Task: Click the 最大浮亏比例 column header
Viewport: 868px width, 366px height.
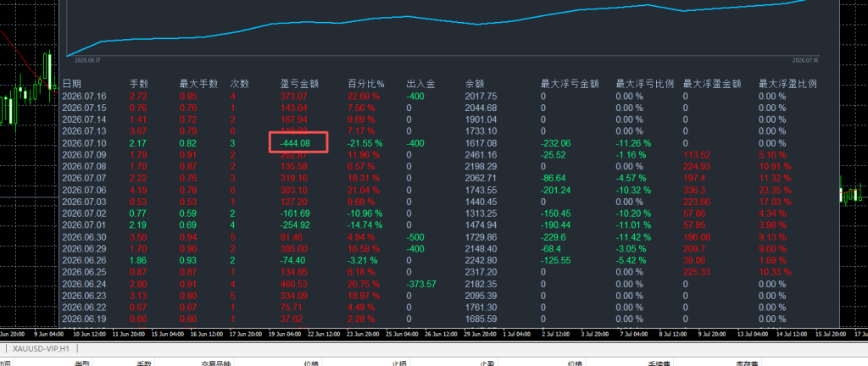Action: 645,84
